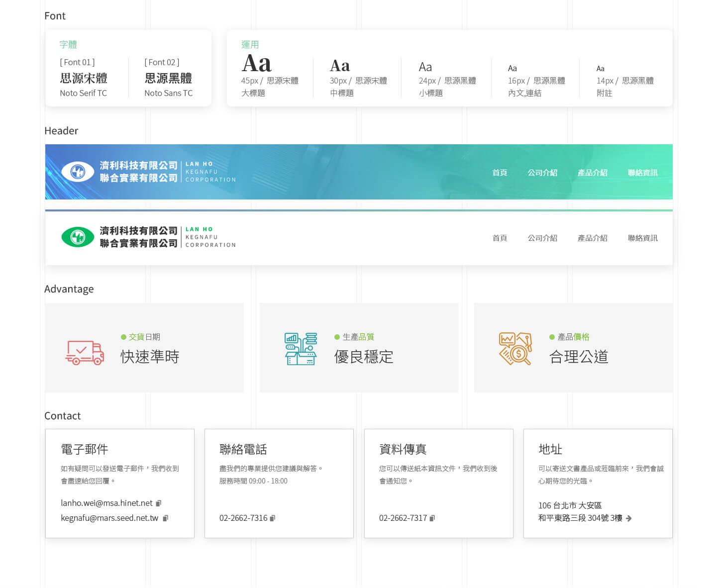Screen dimensions: 718x588
Task: Click the copy icon next to kegnafu@mars.seed.net.tw
Action: tap(166, 518)
